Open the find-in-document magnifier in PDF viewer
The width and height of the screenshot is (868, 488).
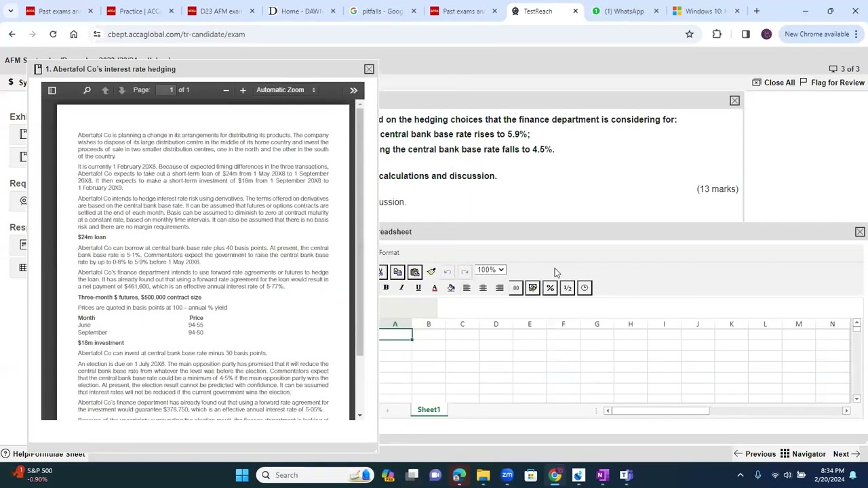click(x=87, y=90)
